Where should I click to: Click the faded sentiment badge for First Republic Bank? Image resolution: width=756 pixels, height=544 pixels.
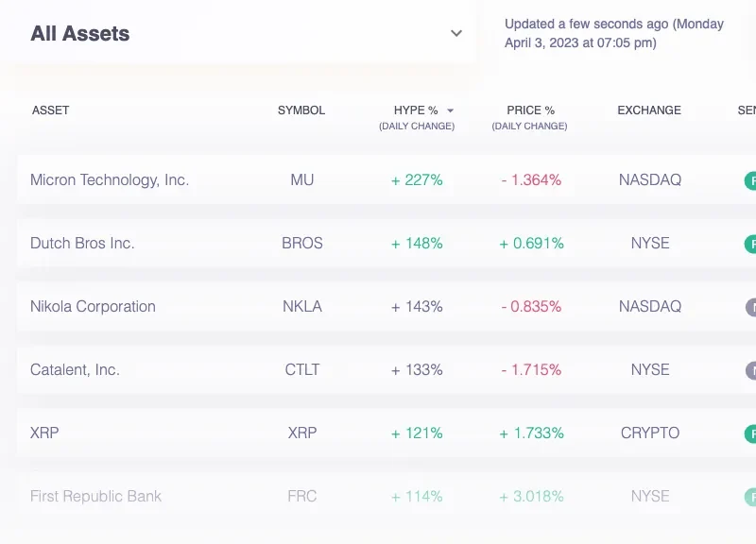click(751, 496)
